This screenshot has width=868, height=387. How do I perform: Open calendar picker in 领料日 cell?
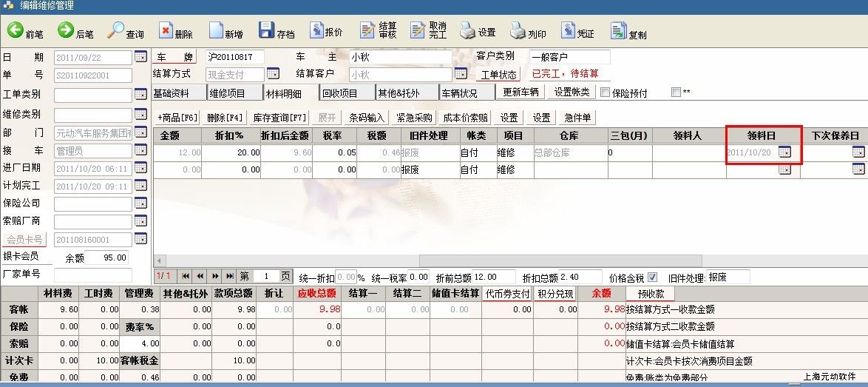pyautogui.click(x=784, y=152)
